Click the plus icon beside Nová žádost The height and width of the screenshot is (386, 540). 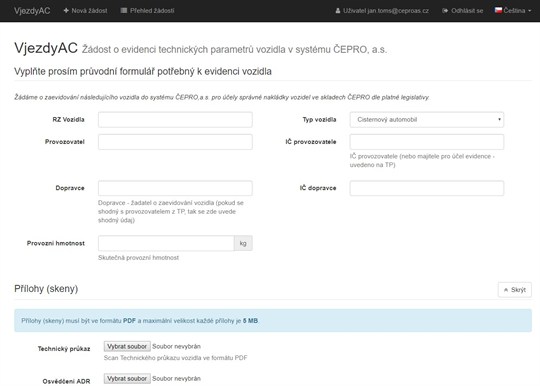pyautogui.click(x=66, y=11)
